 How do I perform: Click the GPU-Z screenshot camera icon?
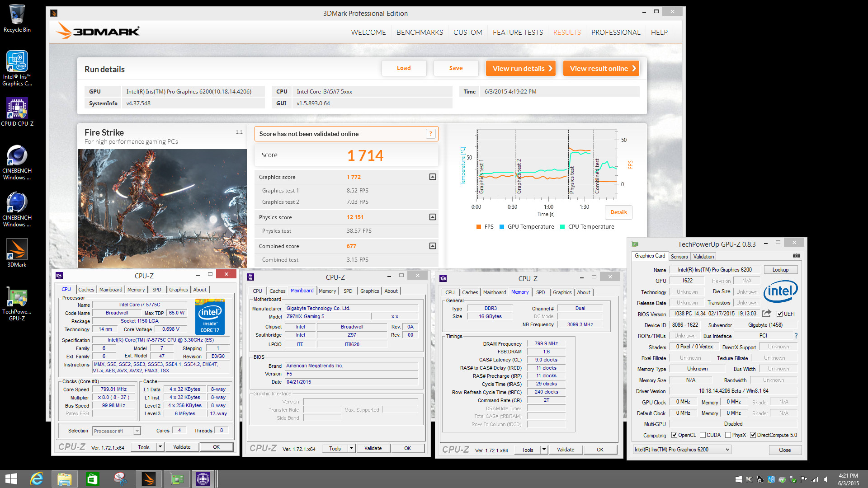click(796, 256)
